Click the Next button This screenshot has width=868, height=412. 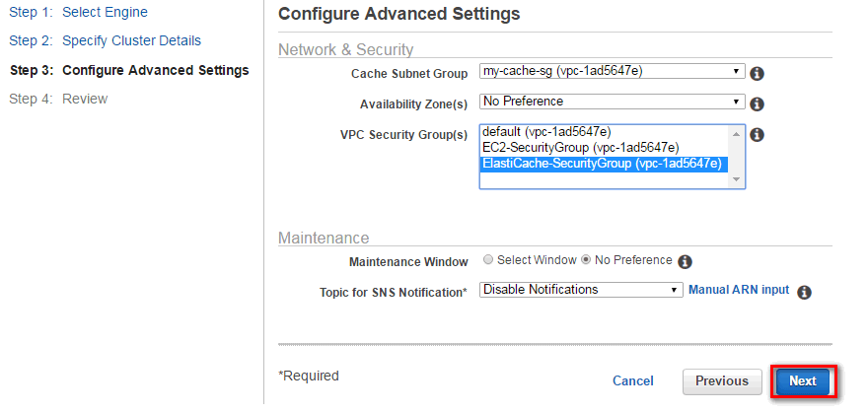pos(803,381)
